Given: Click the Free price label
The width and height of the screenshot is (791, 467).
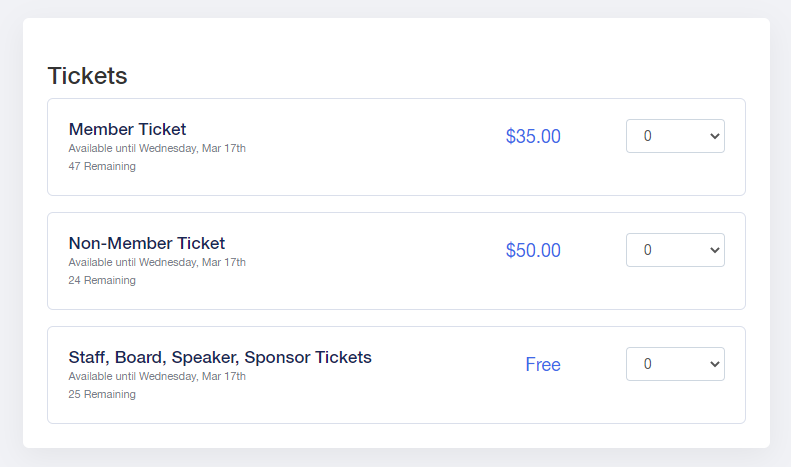Looking at the screenshot, I should tap(543, 365).
